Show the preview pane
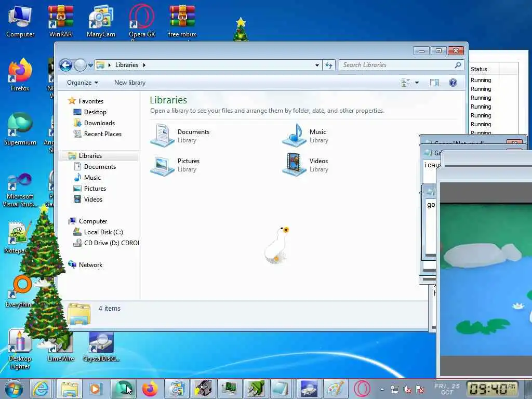Screen dimensions: 532x399 point(434,83)
